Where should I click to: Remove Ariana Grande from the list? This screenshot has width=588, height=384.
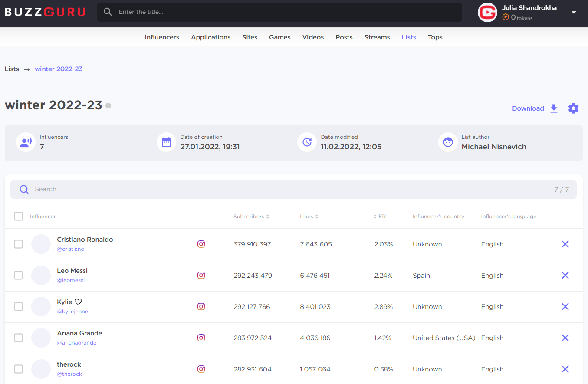[565, 338]
